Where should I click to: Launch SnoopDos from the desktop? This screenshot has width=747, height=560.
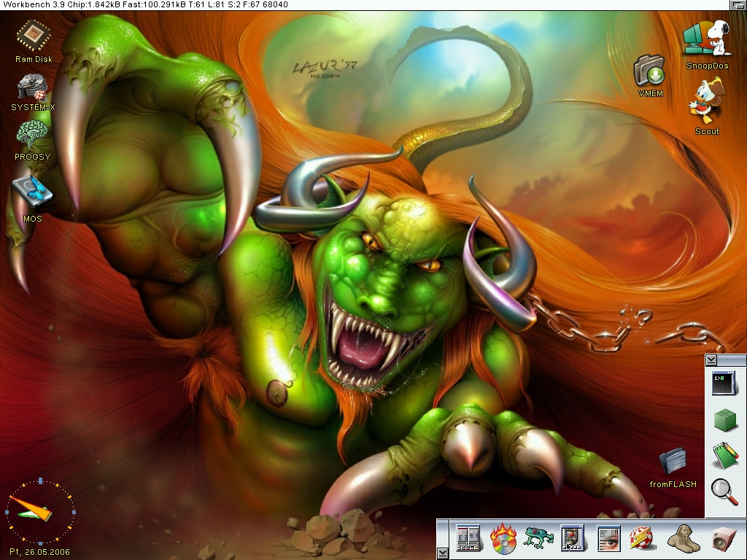(707, 39)
